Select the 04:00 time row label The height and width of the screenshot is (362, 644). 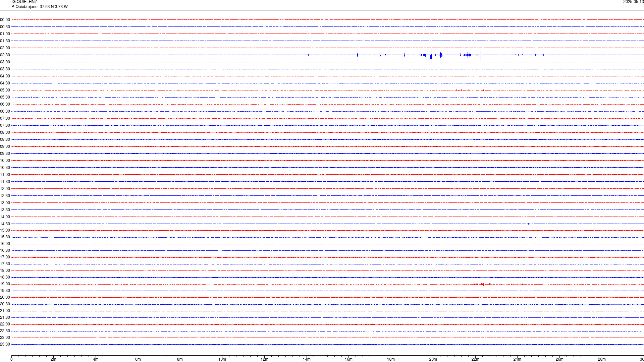point(5,76)
